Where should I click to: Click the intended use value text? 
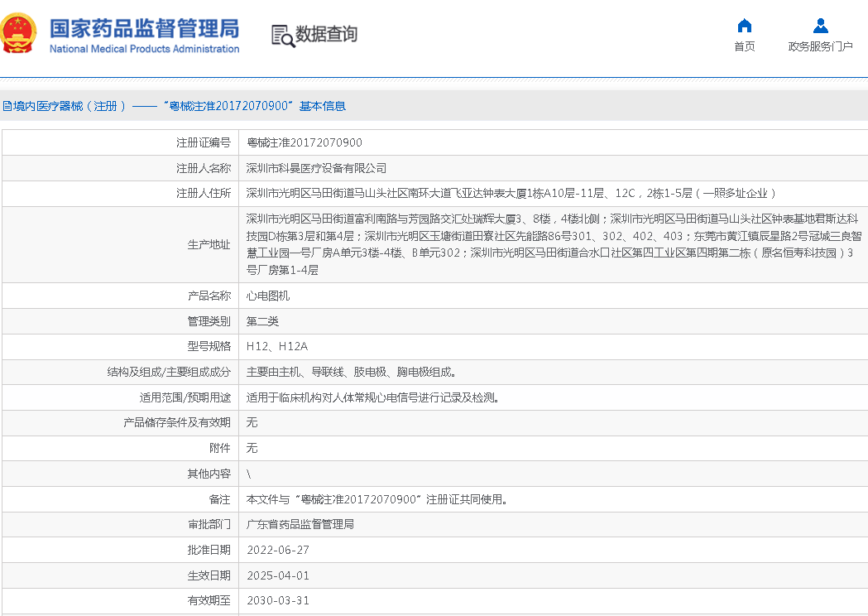(x=372, y=397)
